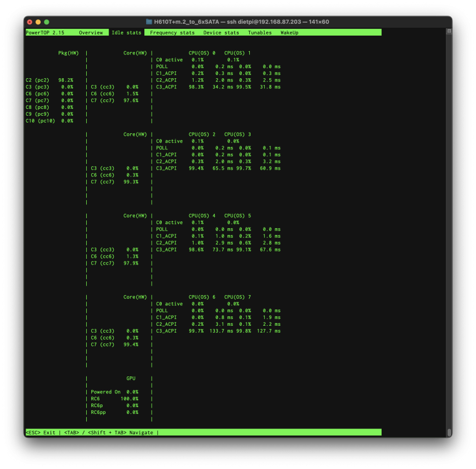Click the CPU(OS) 7 column header
The image size is (476, 469).
coord(237,297)
